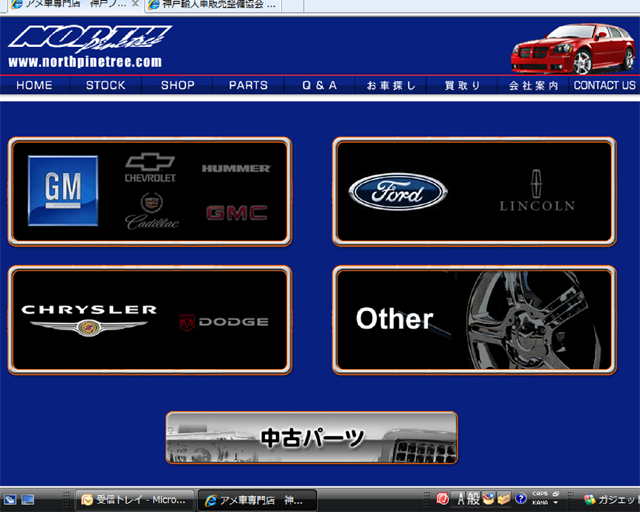Viewport: 640px width, 512px height.
Task: Toggle the A般 IME input mode
Action: tap(468, 499)
